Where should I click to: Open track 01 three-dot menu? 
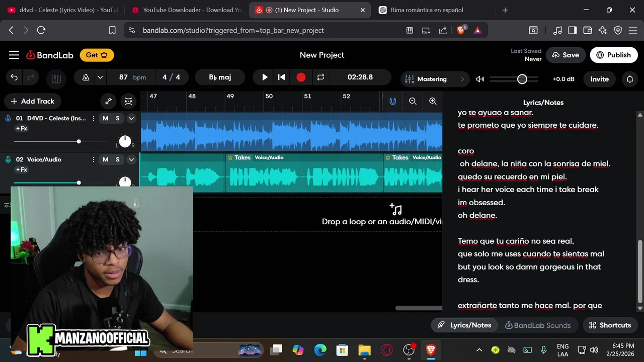94,118
